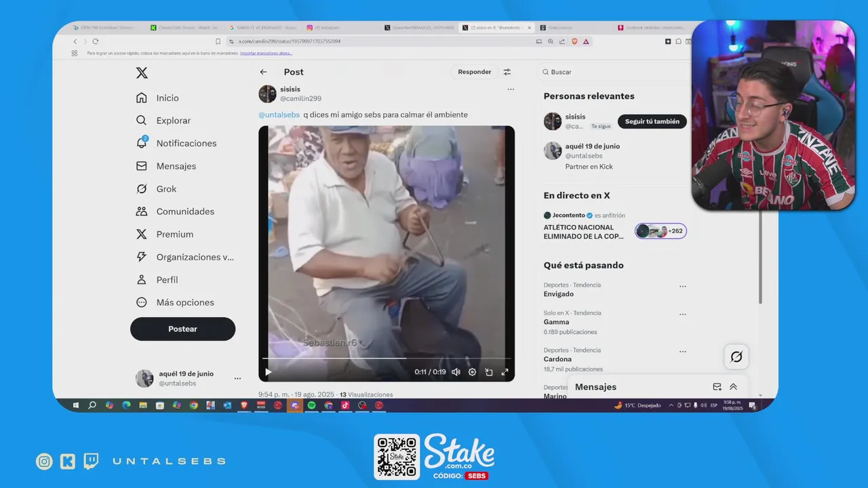Open Más opciones in the sidebar
Image resolution: width=868 pixels, height=488 pixels.
point(176,302)
